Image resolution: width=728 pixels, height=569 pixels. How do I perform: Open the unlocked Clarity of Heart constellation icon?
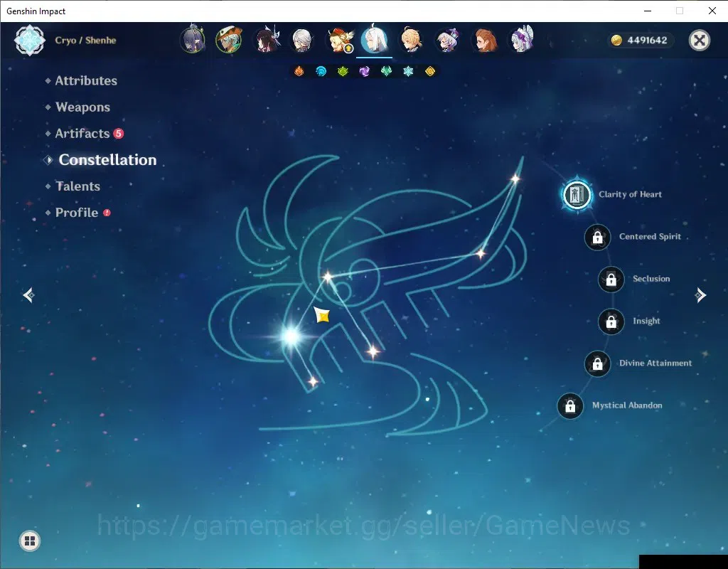click(577, 195)
